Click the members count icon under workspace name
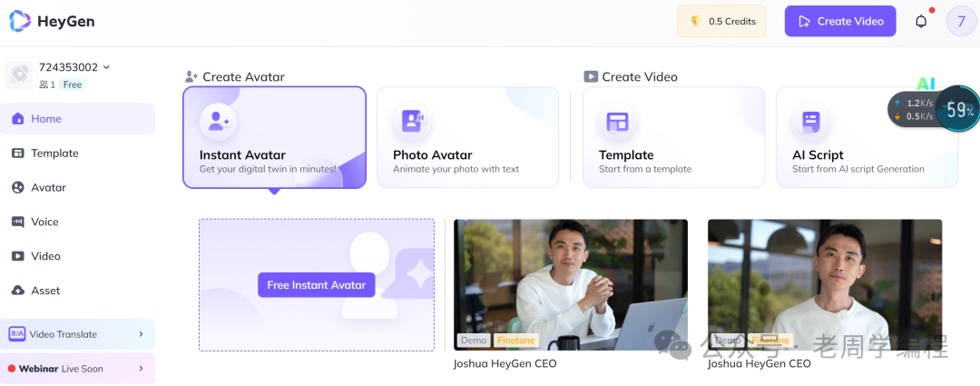980x386 pixels. (x=44, y=84)
